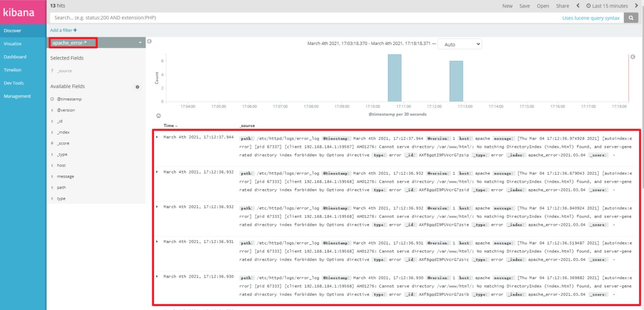Sort by the Time column header
Screen dimensions: 644x310
coord(171,125)
